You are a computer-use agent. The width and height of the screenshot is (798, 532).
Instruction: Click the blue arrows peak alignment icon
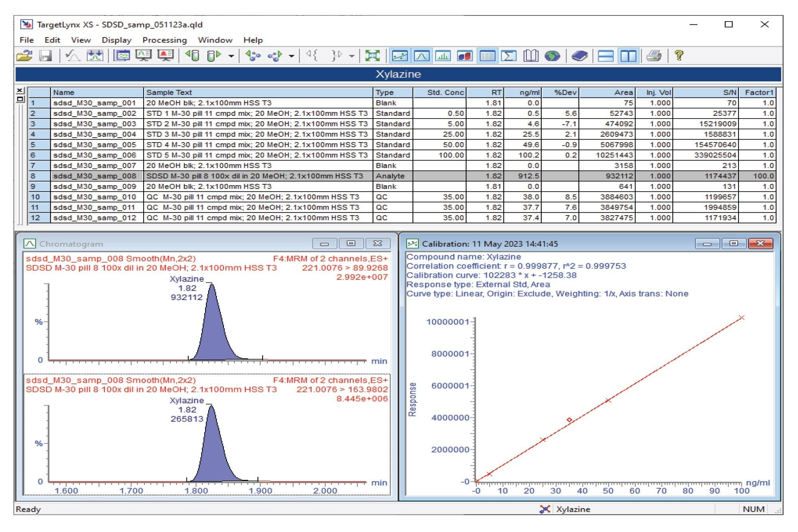coord(95,56)
